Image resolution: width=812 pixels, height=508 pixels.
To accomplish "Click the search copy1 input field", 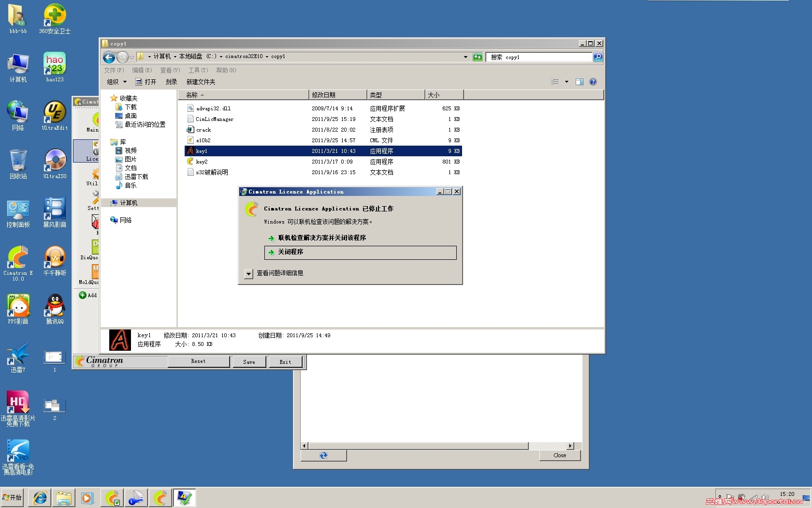I will click(x=539, y=57).
